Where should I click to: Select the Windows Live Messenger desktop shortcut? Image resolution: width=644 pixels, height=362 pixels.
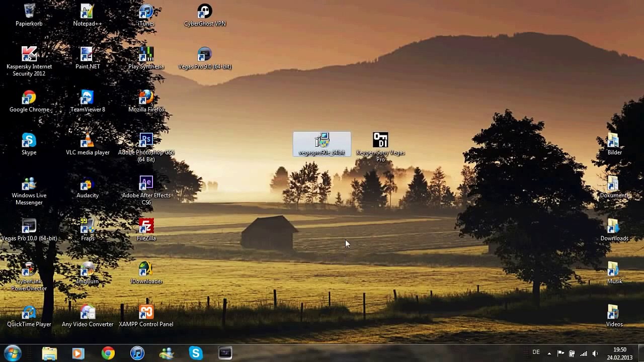coord(29,191)
